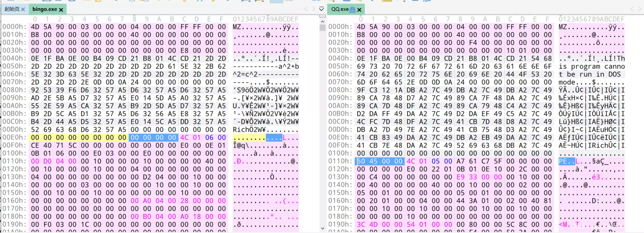Click 'MZ' ASCII text in bingo.exe pane
644x233 pixels.
point(237,26)
